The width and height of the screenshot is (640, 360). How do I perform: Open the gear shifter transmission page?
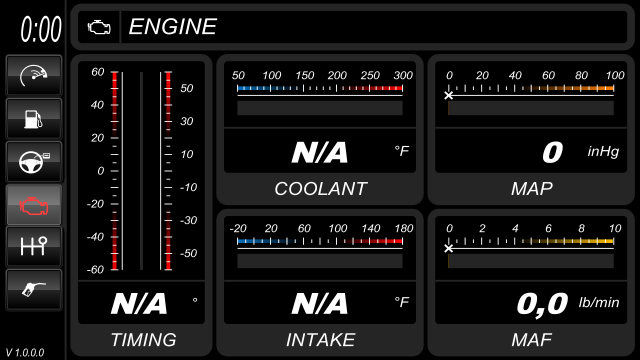(34, 247)
